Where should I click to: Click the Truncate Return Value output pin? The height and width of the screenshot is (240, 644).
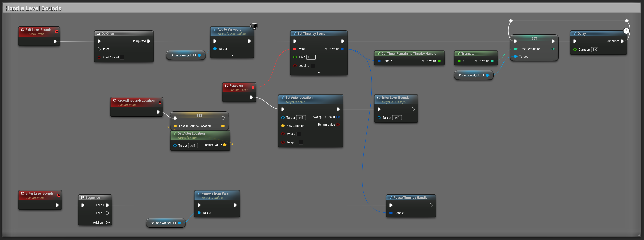pos(492,61)
